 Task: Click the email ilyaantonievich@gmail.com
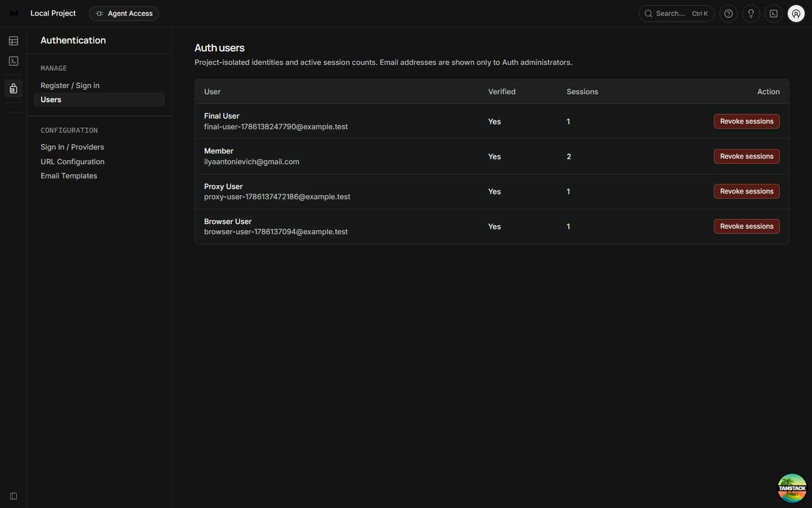point(251,161)
